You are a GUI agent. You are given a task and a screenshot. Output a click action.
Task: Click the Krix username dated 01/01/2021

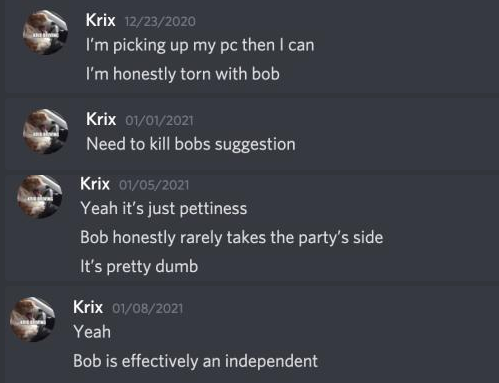101,119
